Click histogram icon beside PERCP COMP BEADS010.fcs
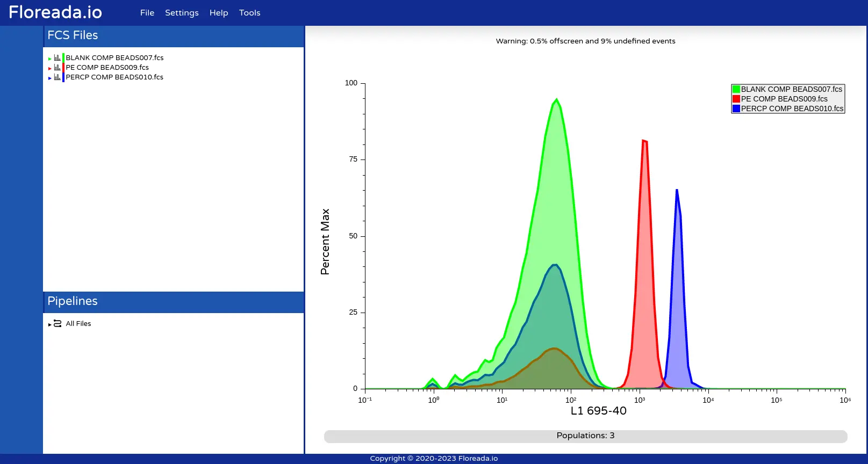This screenshot has width=868, height=464. 57,77
